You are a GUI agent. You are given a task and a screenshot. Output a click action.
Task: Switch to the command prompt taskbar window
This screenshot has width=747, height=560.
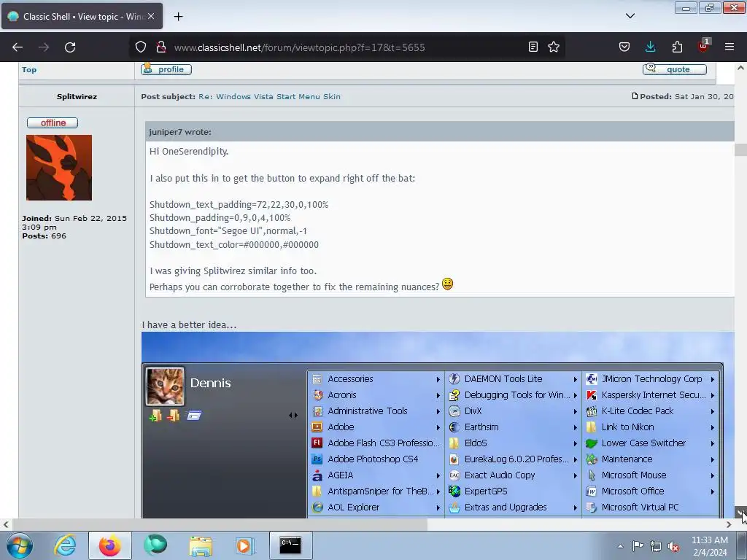point(290,545)
